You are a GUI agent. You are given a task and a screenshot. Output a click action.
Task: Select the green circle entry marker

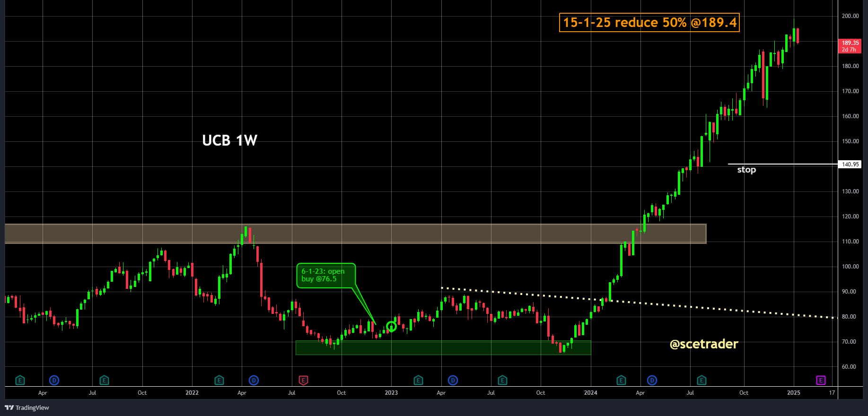pyautogui.click(x=391, y=326)
